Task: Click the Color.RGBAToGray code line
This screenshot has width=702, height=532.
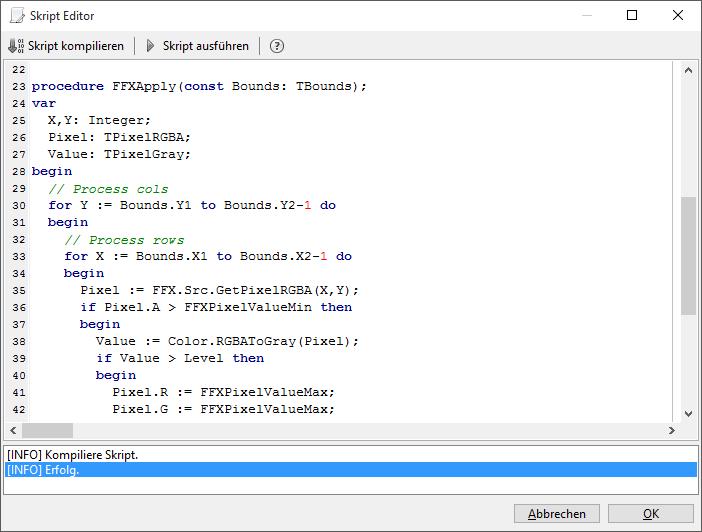Action: coord(227,341)
